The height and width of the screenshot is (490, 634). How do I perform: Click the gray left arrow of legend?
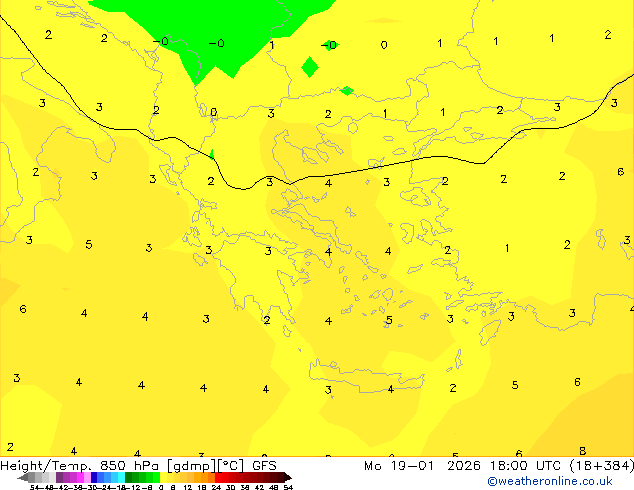[x=22, y=477]
